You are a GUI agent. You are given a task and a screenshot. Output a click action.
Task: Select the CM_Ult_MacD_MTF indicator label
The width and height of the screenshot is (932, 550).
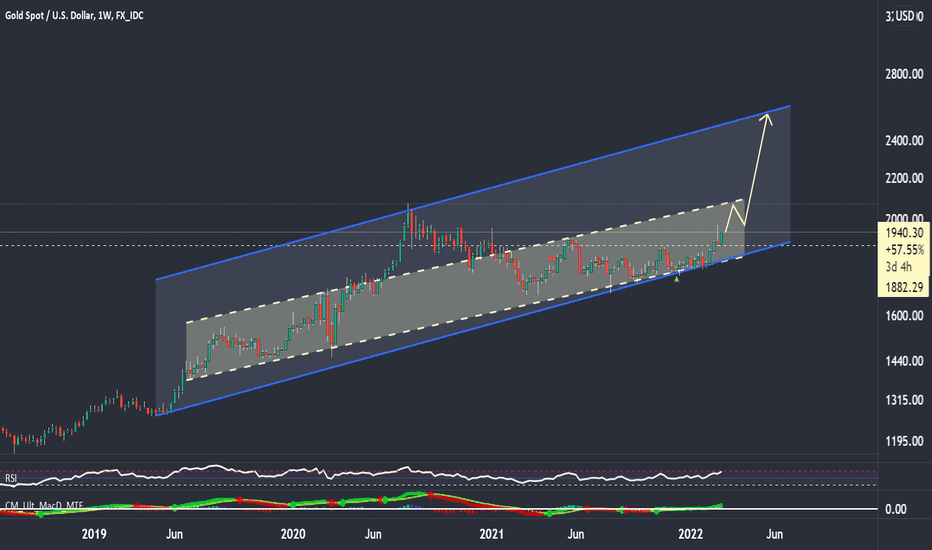(x=44, y=506)
